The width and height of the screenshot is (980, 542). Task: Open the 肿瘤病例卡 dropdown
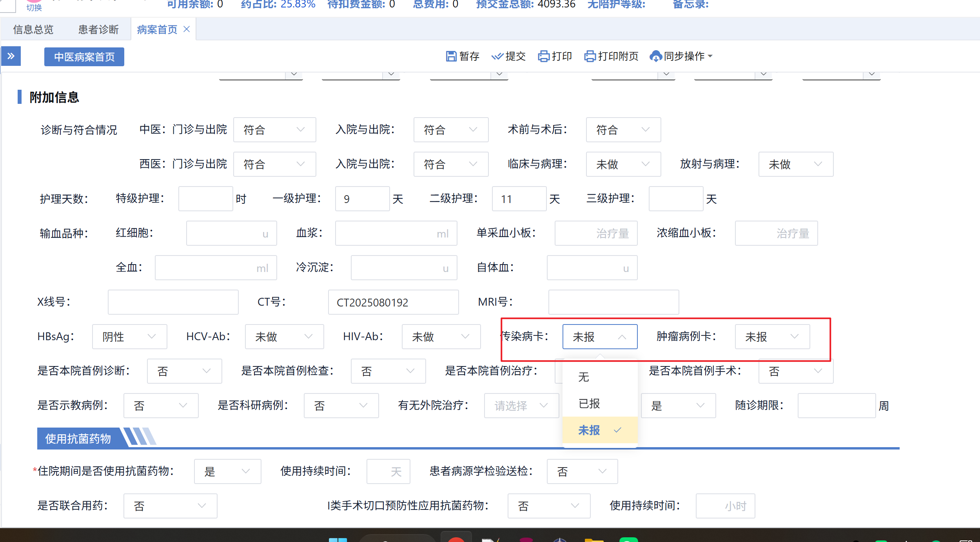click(x=771, y=337)
